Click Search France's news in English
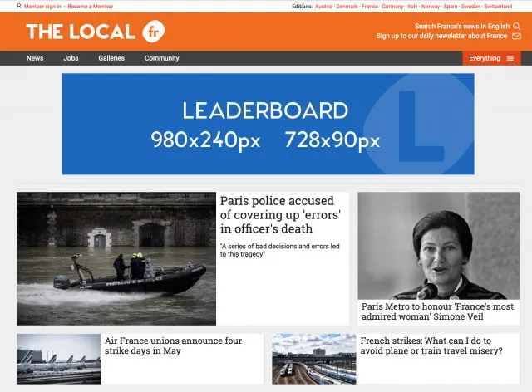Viewport: 532px width, 392px height. pyautogui.click(x=462, y=26)
